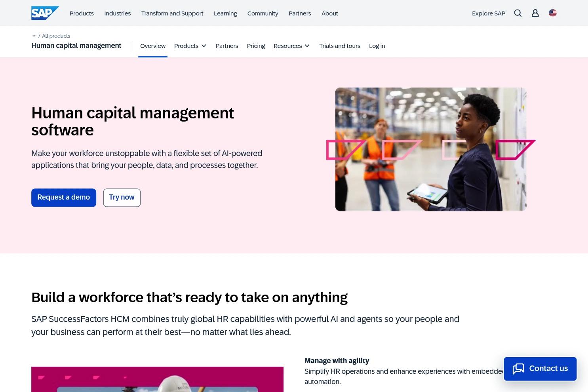Open the Pricing tab
Viewport: 588px width, 392px height.
[x=256, y=46]
